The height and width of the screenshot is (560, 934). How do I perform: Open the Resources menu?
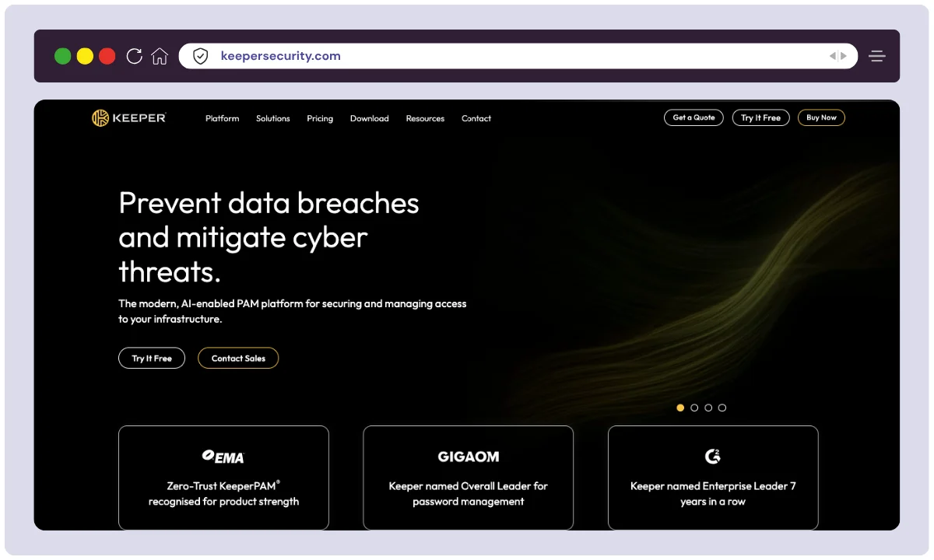[426, 118]
